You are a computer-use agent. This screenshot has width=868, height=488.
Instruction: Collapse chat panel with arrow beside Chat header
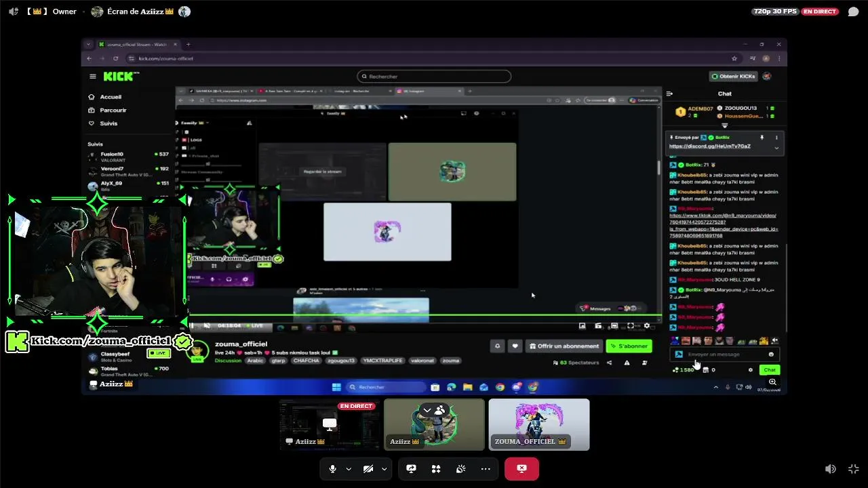(x=669, y=94)
